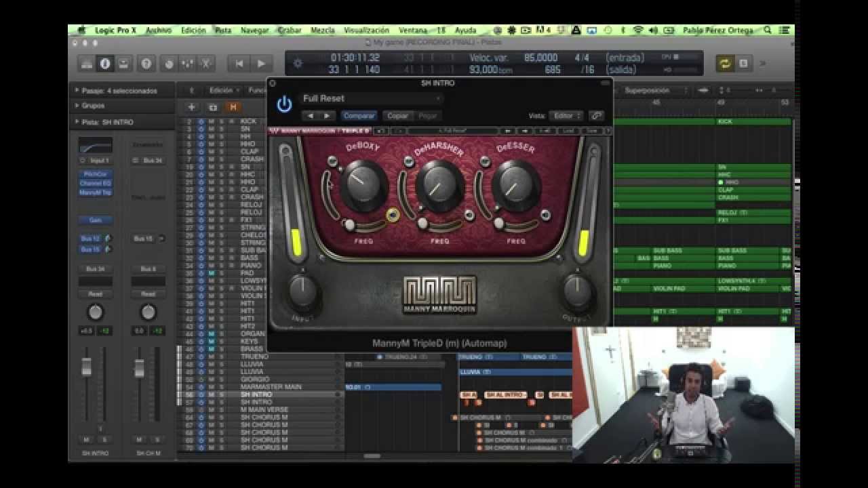
Task: Bypass the TripleD plug-in with the blue power button
Action: click(284, 104)
